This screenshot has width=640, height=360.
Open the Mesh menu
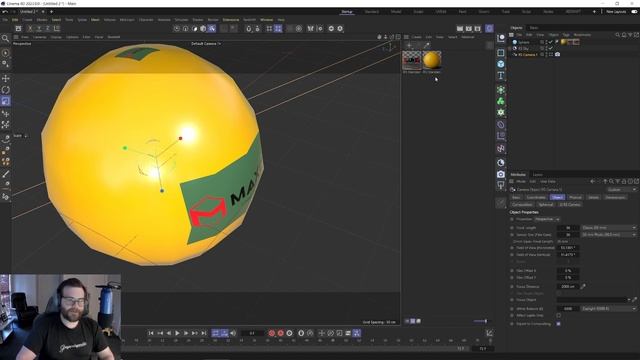[95, 20]
